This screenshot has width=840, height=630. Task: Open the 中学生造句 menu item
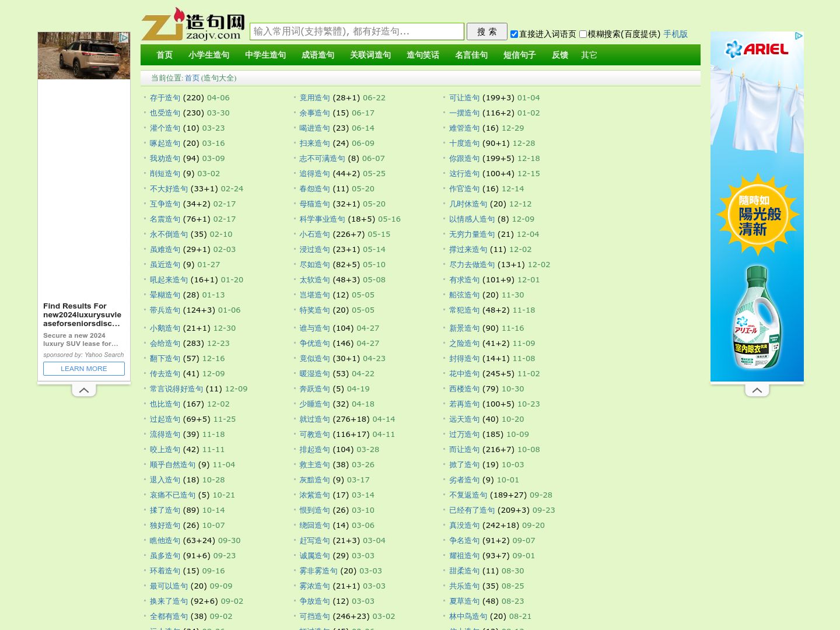(x=265, y=55)
